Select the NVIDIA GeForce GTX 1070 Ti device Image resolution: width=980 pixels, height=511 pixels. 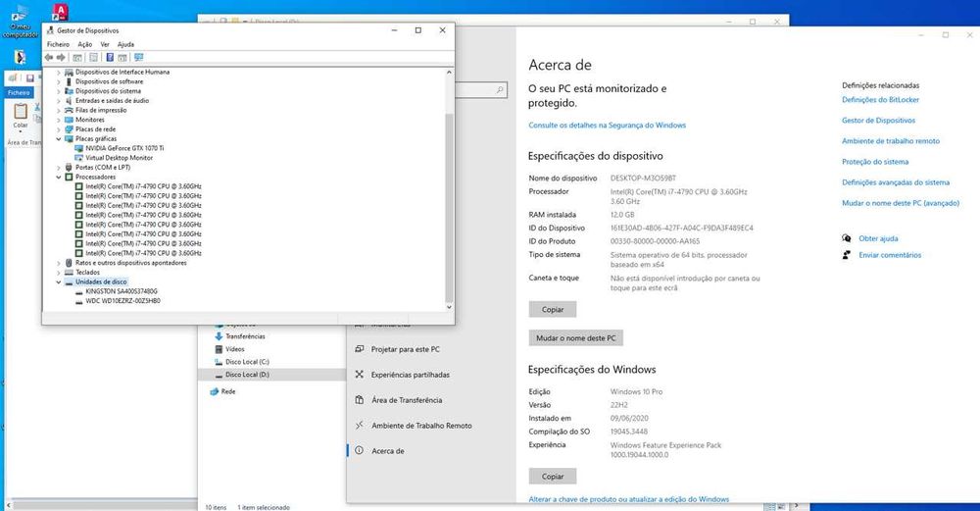[124, 148]
